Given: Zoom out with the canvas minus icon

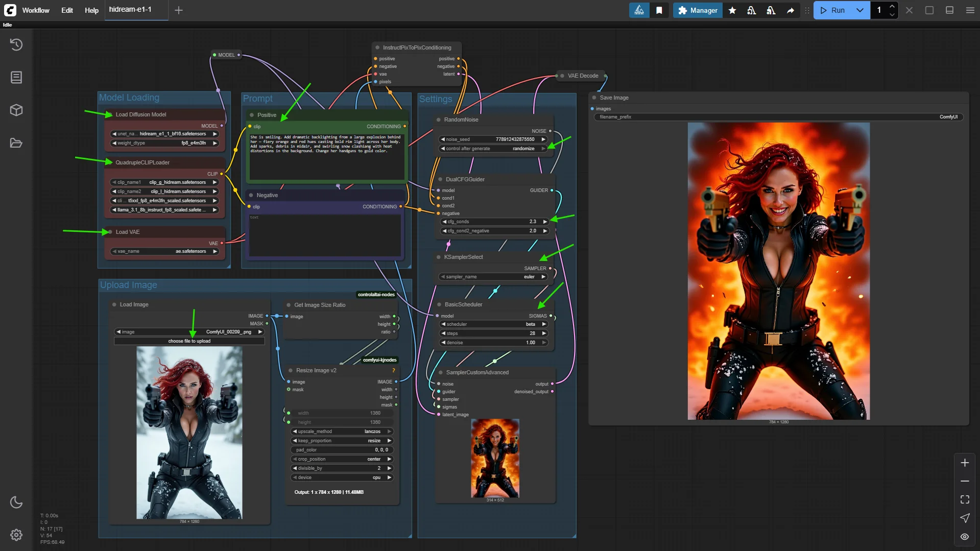Looking at the screenshot, I should click(x=965, y=482).
